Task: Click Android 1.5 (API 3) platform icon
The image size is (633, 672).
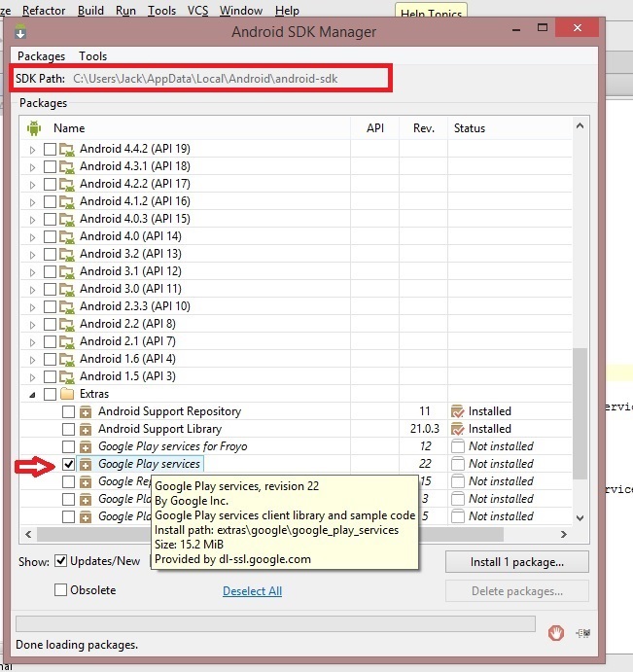Action: 67,376
